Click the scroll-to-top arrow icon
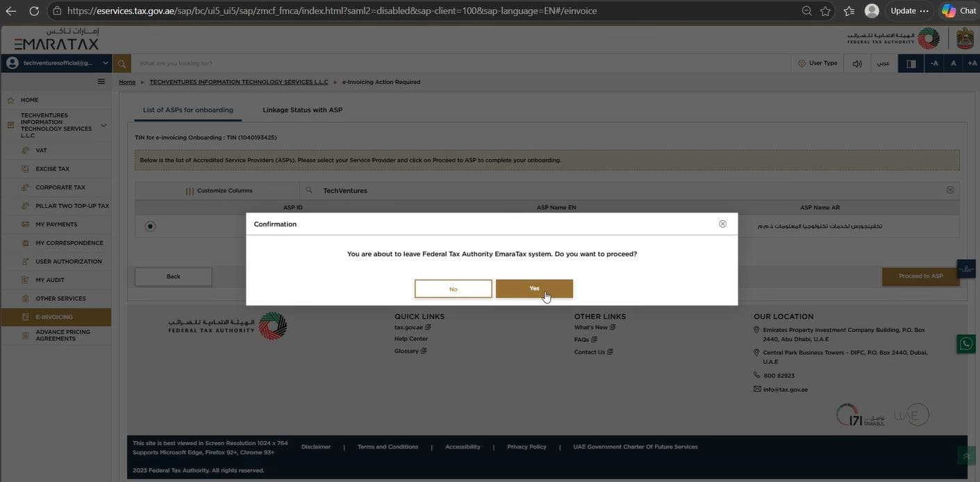The image size is (980, 482). click(x=966, y=456)
